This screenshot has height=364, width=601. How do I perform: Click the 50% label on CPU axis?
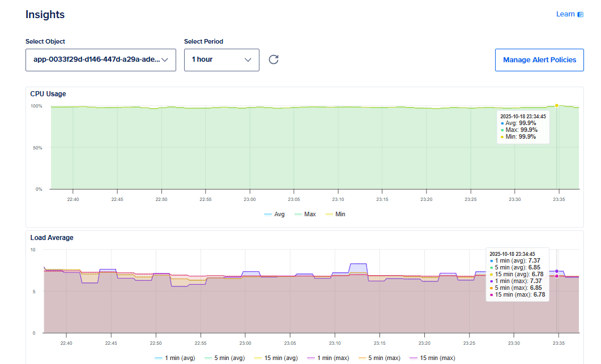37,148
